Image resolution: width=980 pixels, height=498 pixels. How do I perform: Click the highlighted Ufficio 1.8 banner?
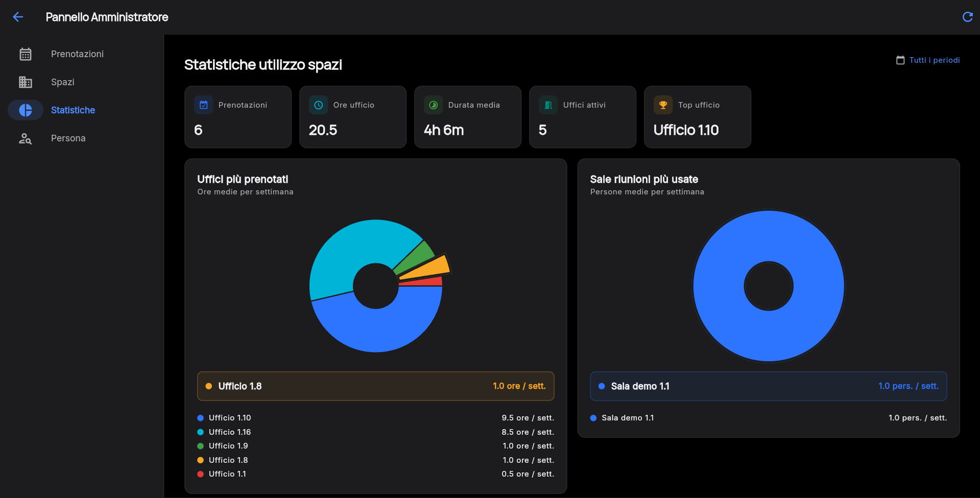(375, 386)
